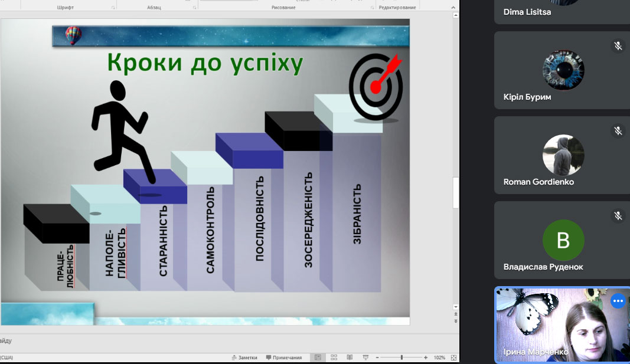Select the ПРАЦЕ-ЛЮБНІСТЬ label on slide

[x=66, y=267]
